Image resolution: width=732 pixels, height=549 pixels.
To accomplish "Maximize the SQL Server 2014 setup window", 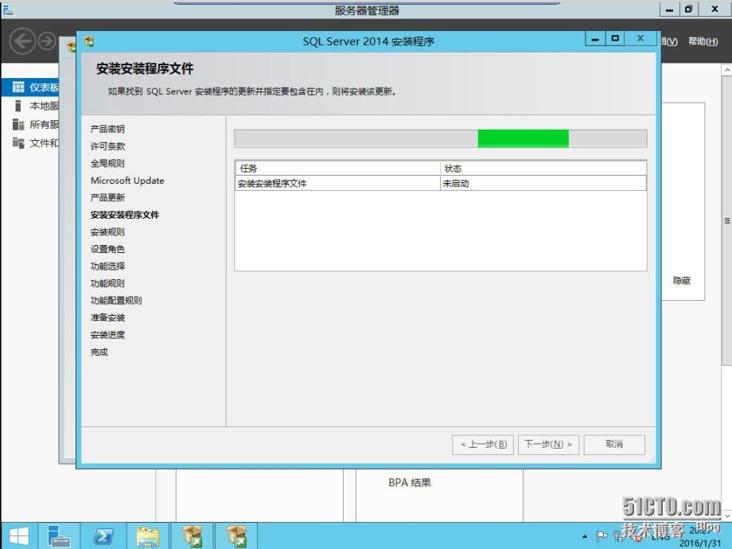I will [x=615, y=39].
